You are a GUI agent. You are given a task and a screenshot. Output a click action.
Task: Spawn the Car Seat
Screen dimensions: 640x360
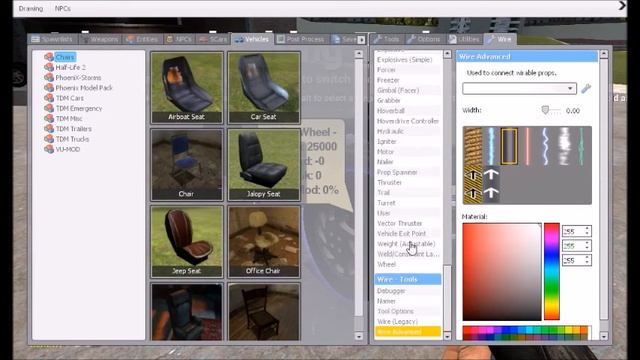click(x=264, y=87)
